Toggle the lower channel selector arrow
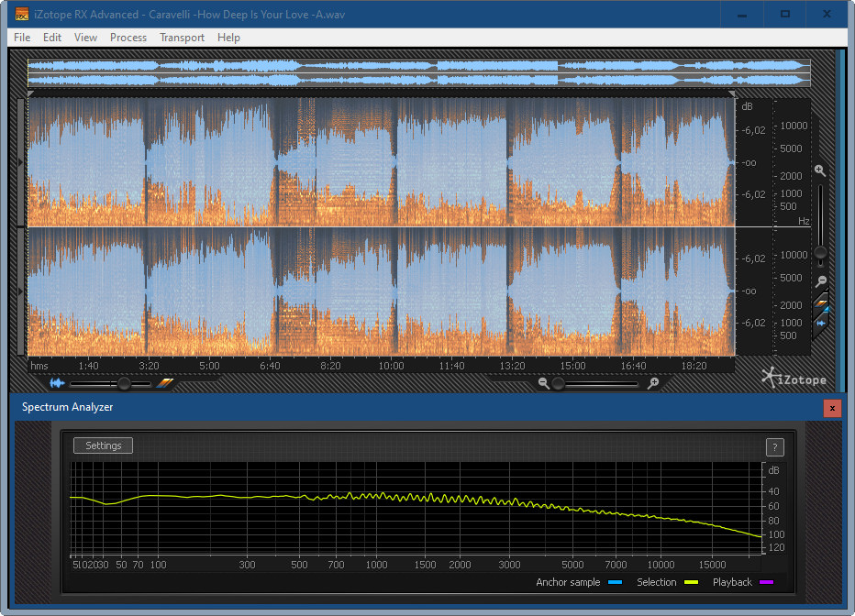This screenshot has height=616, width=855. (x=22, y=291)
